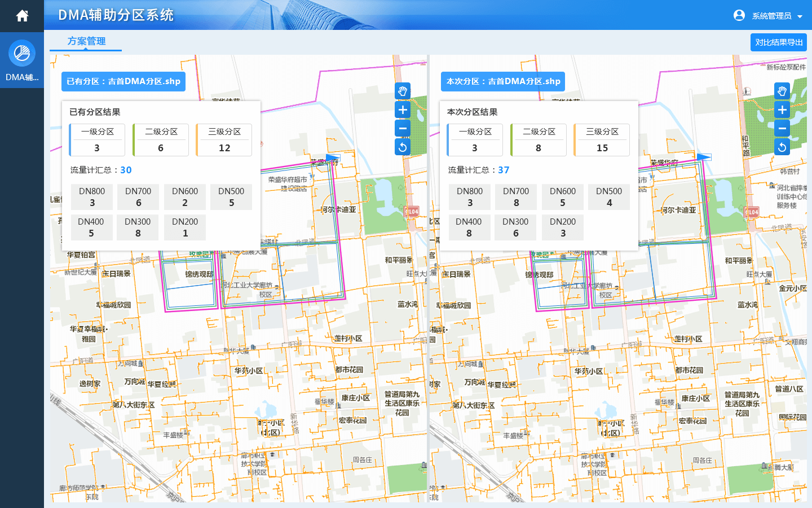Click the blue flag marker on right map
812x508 pixels.
point(704,157)
